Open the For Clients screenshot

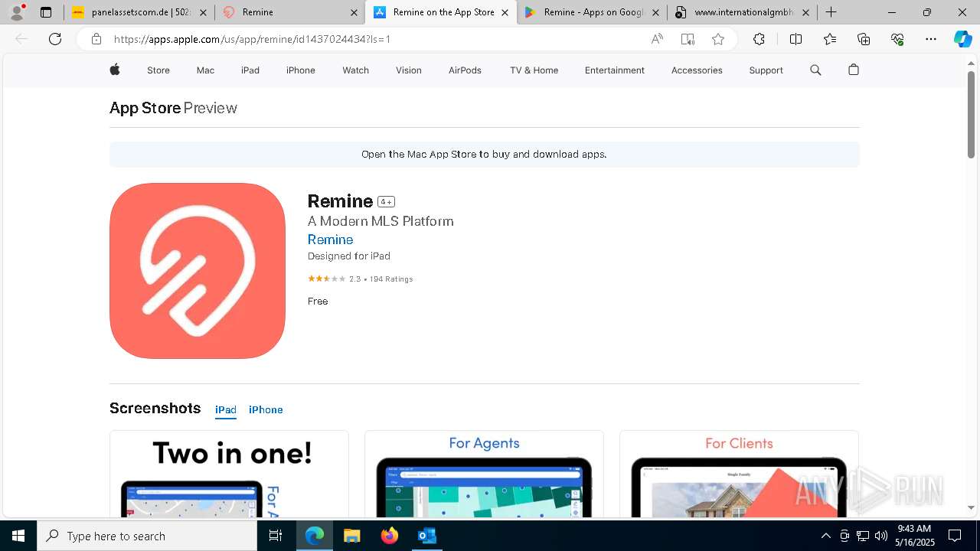coord(739,474)
